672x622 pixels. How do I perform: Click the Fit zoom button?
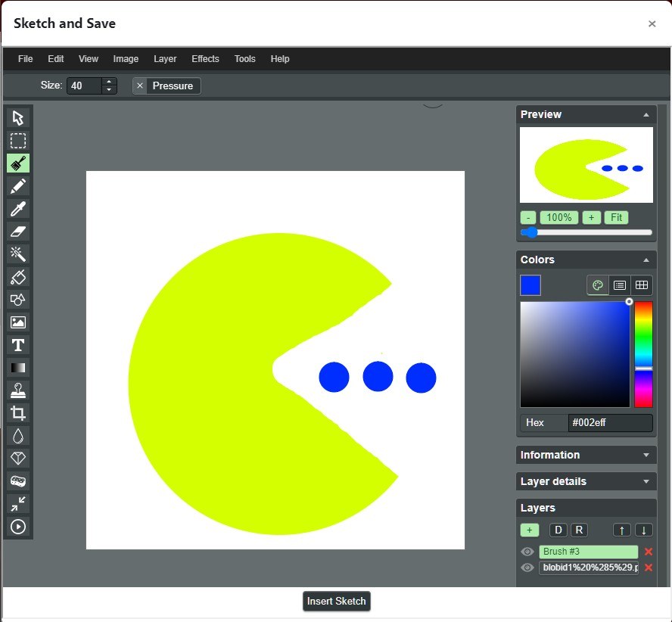[x=616, y=217]
